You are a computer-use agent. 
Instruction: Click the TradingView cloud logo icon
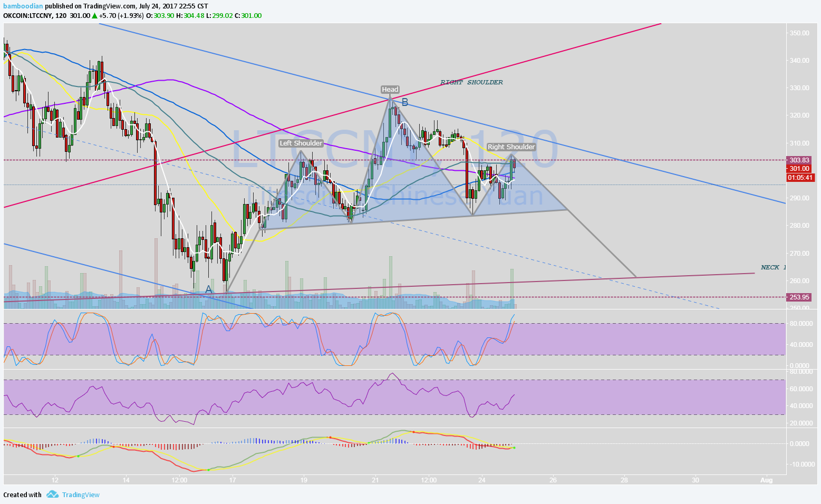[52, 495]
